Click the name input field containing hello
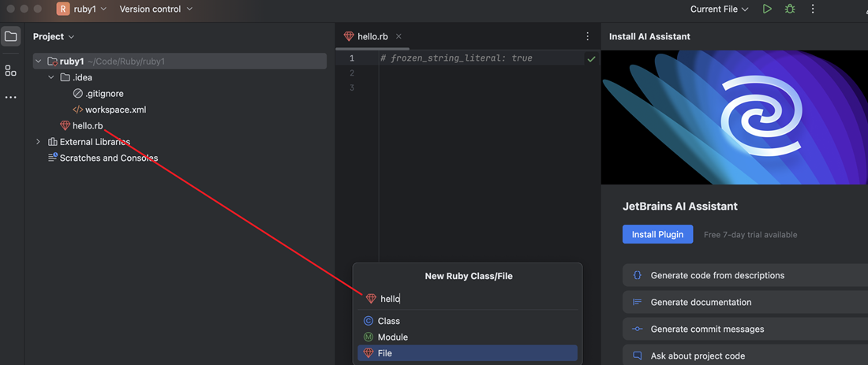The width and height of the screenshot is (868, 365). tap(468, 299)
